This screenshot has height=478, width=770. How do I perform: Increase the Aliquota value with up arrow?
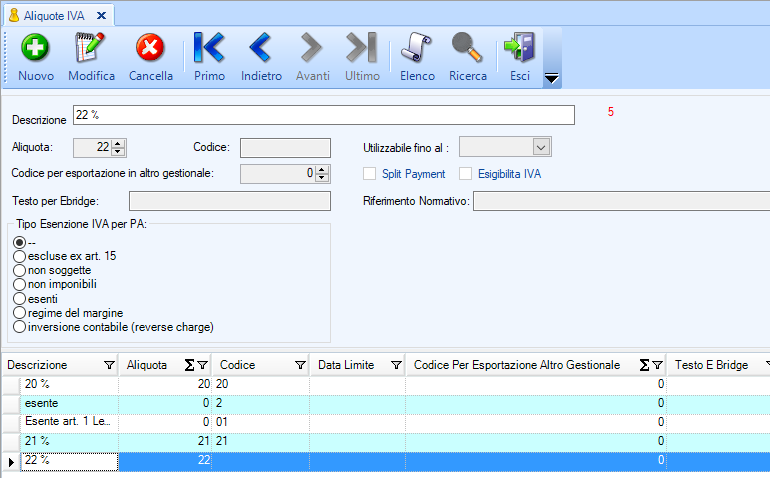[119, 143]
